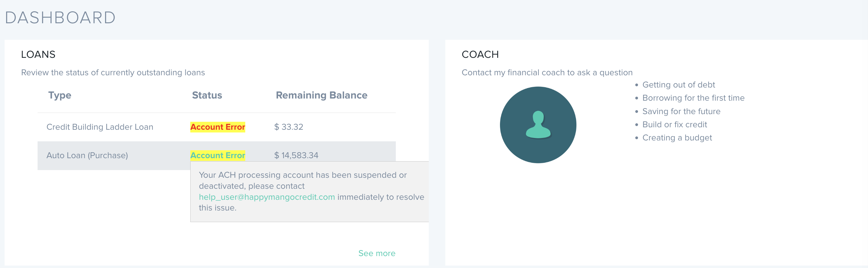Viewport: 868px width, 268px height.
Task: Click the help_user@happymangocredit.com email link
Action: click(267, 197)
